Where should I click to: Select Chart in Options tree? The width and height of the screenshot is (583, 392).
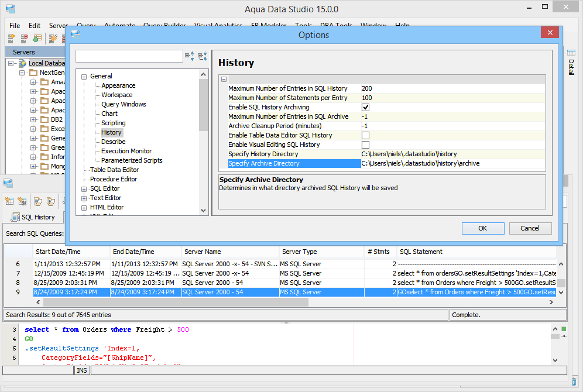pyautogui.click(x=109, y=114)
